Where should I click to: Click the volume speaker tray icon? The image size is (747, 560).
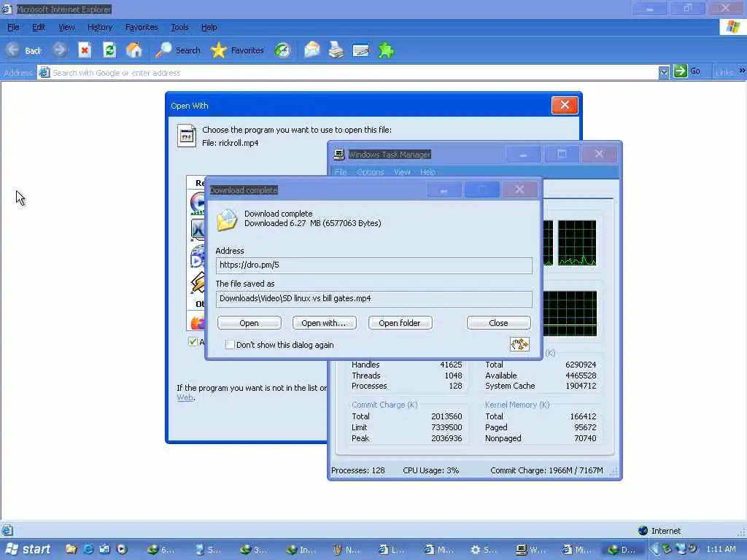[693, 549]
